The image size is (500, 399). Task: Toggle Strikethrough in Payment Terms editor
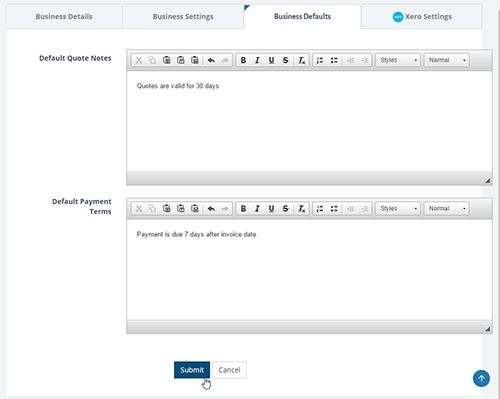click(285, 209)
